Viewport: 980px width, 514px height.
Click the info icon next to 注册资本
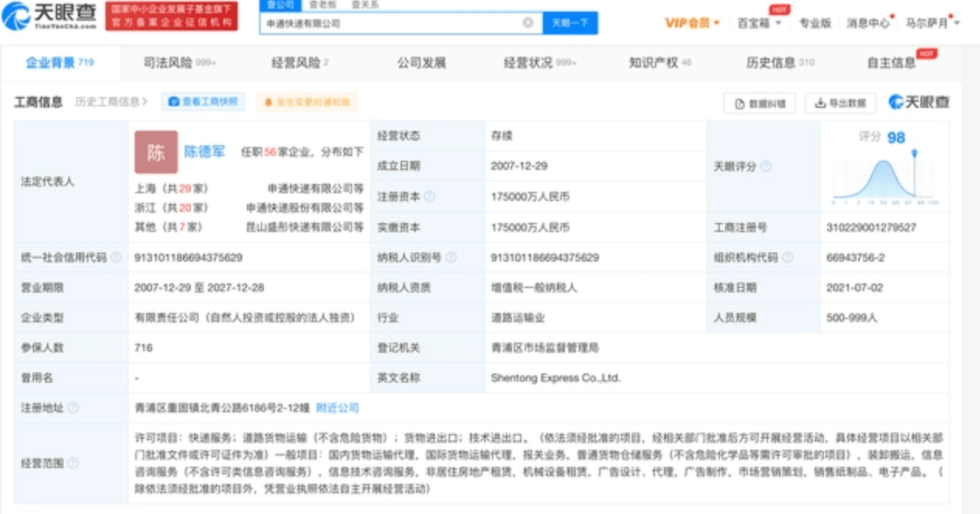(x=430, y=197)
